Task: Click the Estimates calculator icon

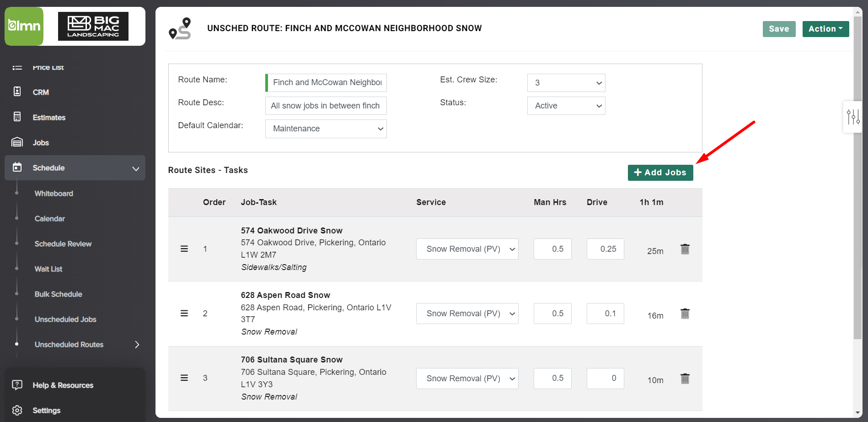Action: pos(17,117)
